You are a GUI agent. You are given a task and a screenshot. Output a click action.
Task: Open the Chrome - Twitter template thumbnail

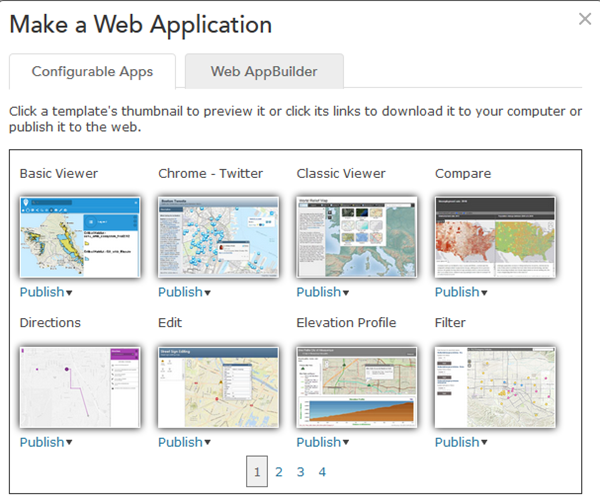pos(219,236)
